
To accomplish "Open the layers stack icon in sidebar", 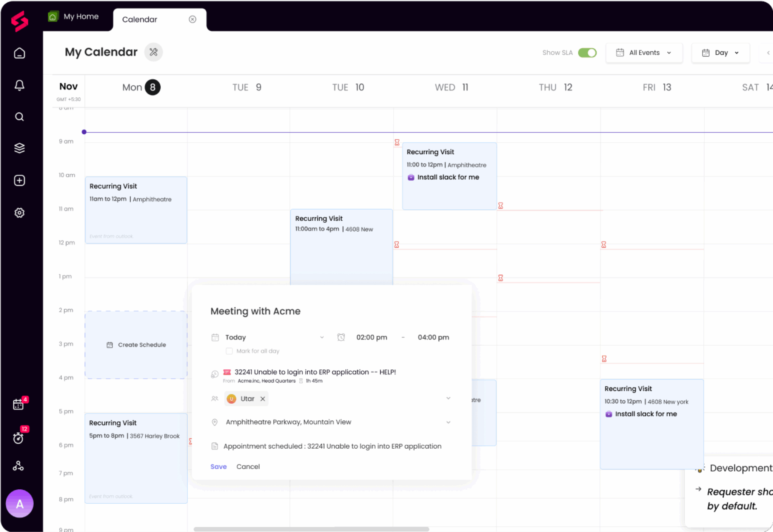I will click(20, 148).
